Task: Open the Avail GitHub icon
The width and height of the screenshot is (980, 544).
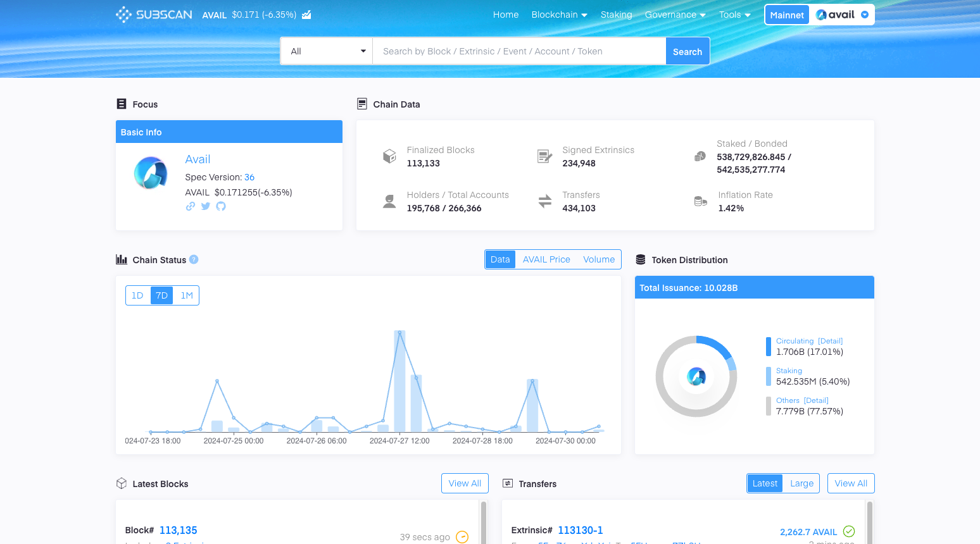Action: (x=221, y=206)
